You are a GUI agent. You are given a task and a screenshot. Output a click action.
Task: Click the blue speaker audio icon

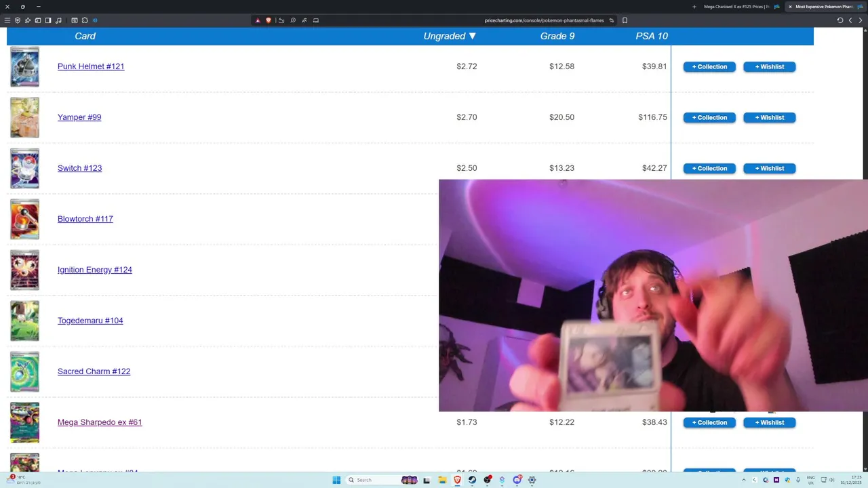(95, 20)
